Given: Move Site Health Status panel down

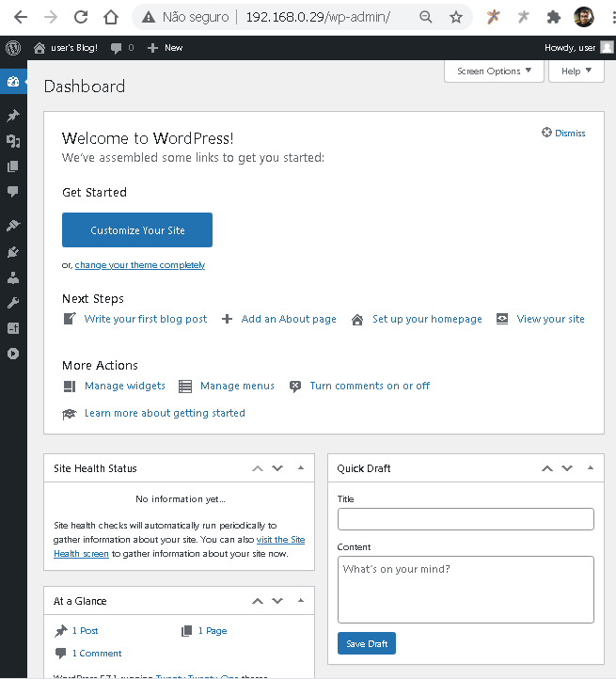Looking at the screenshot, I should [x=277, y=468].
